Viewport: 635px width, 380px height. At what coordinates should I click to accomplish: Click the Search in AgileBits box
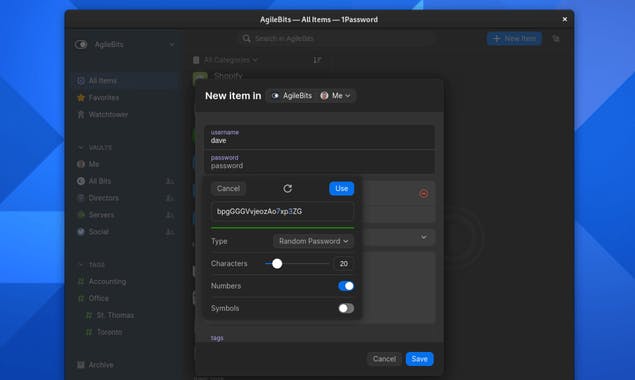pyautogui.click(x=336, y=38)
